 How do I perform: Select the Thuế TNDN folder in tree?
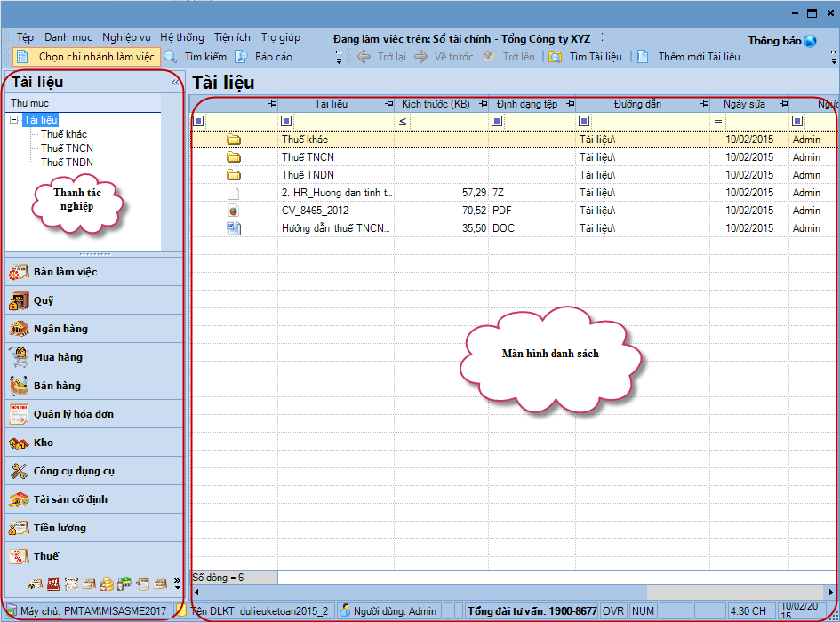(x=67, y=163)
